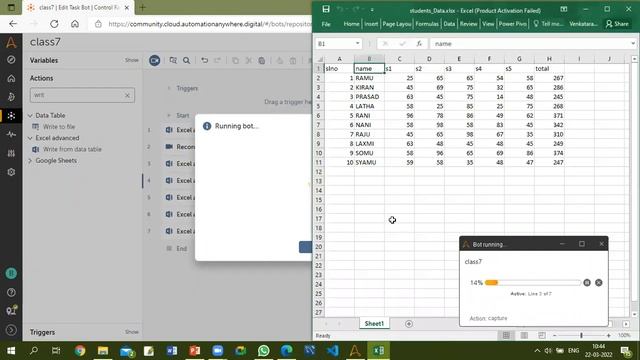Select column C header
This screenshot has width=640, height=360.
point(399,59)
